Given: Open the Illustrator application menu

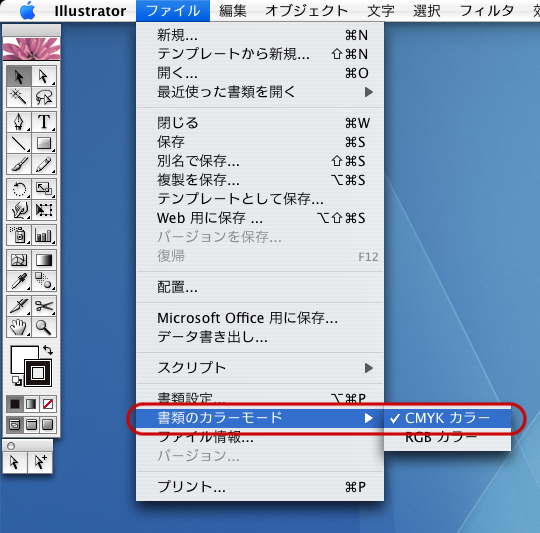Looking at the screenshot, I should 90,11.
